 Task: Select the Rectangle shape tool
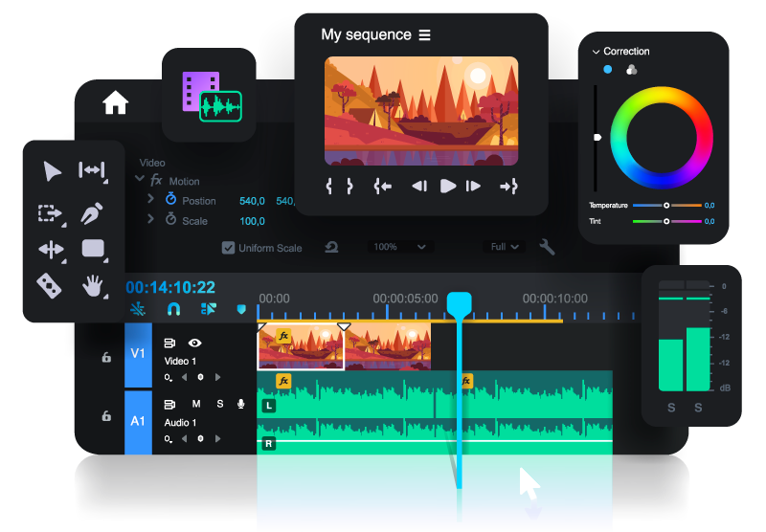coord(93,249)
